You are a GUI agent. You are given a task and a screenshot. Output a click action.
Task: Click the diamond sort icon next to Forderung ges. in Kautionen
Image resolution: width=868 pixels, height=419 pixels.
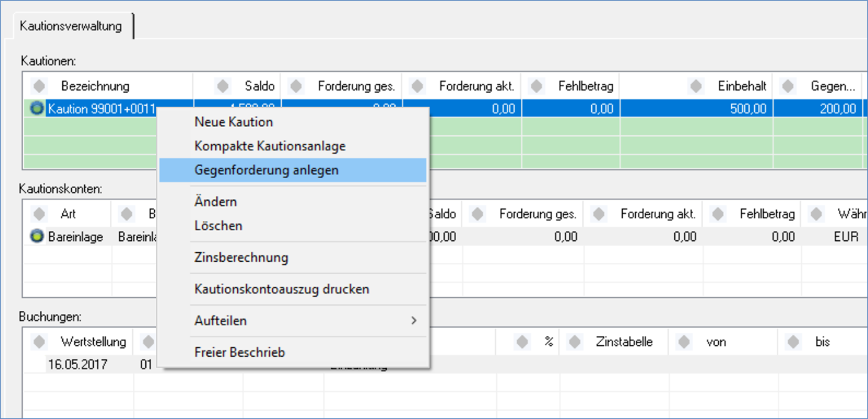298,86
